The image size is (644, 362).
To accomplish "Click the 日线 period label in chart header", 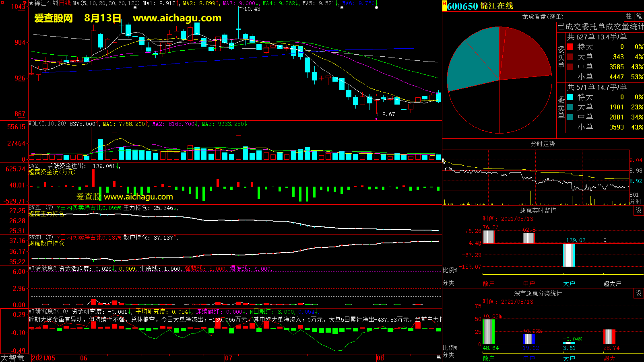I will point(65,3).
